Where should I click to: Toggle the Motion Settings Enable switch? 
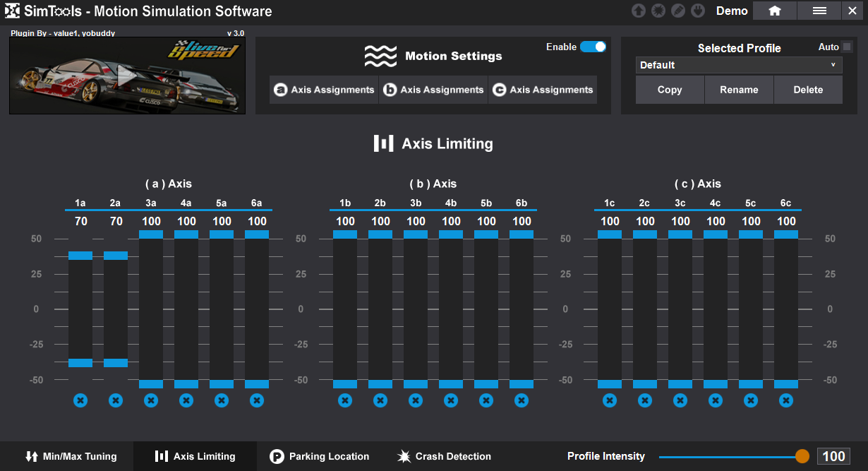click(593, 47)
